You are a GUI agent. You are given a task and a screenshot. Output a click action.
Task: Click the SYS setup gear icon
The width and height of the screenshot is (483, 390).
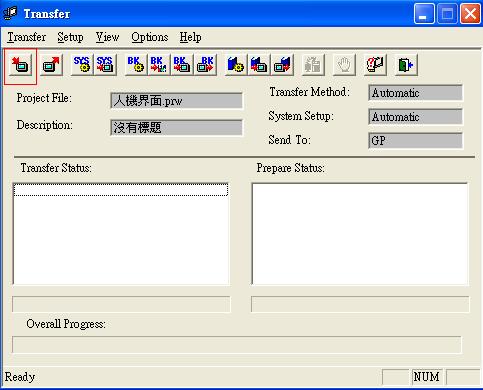click(82, 65)
